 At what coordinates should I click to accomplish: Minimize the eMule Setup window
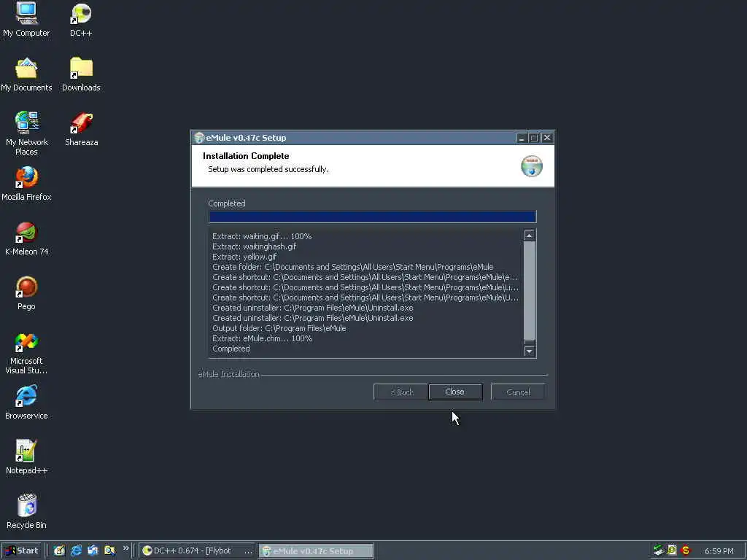coord(521,138)
